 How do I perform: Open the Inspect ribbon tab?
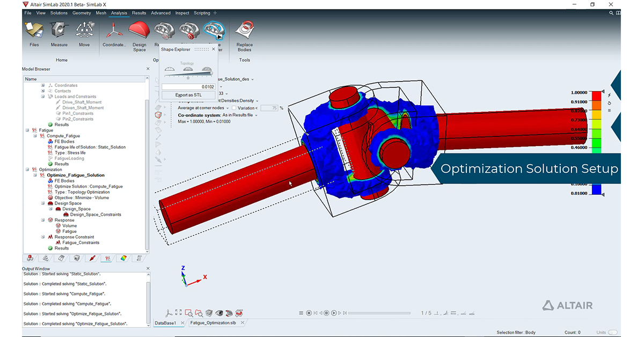click(182, 13)
